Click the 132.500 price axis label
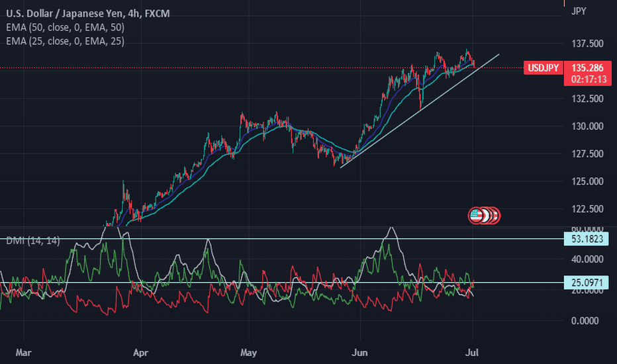This screenshot has height=364, width=617. click(x=587, y=99)
